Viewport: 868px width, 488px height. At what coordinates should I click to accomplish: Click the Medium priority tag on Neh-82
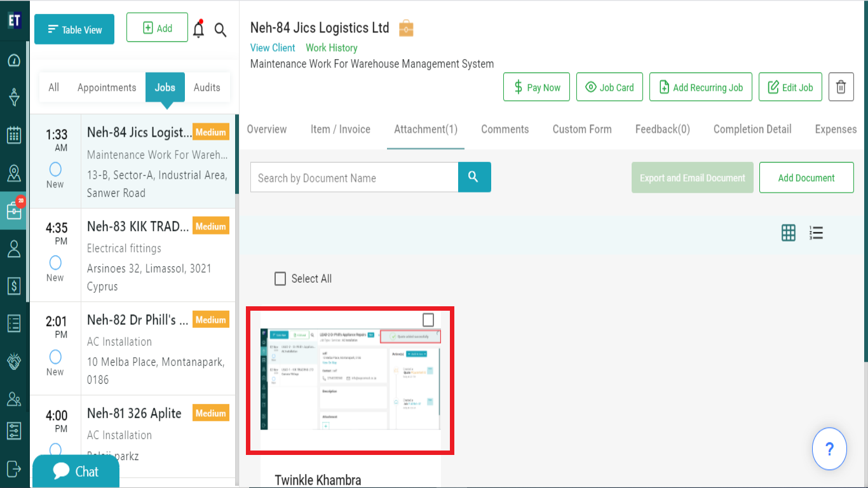tap(211, 320)
